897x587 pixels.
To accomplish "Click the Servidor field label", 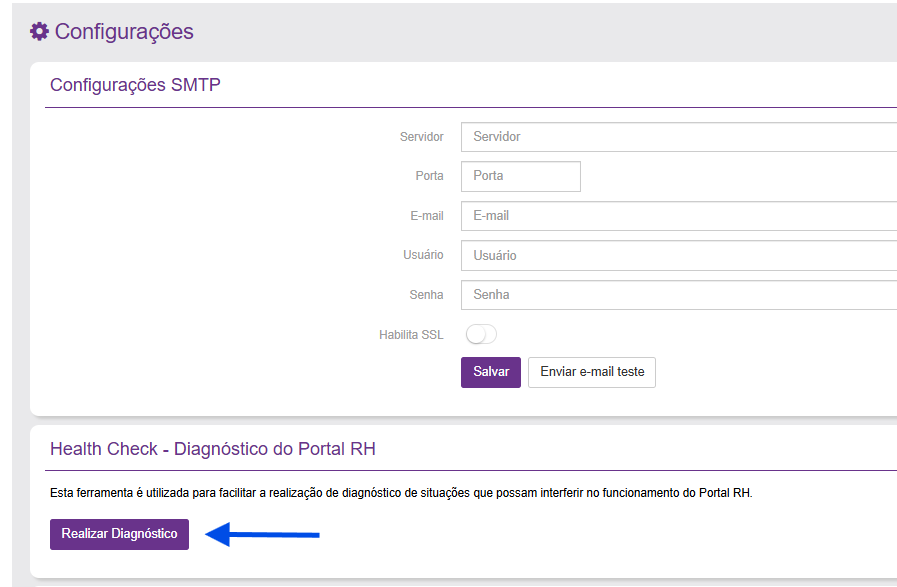I will pos(421,137).
